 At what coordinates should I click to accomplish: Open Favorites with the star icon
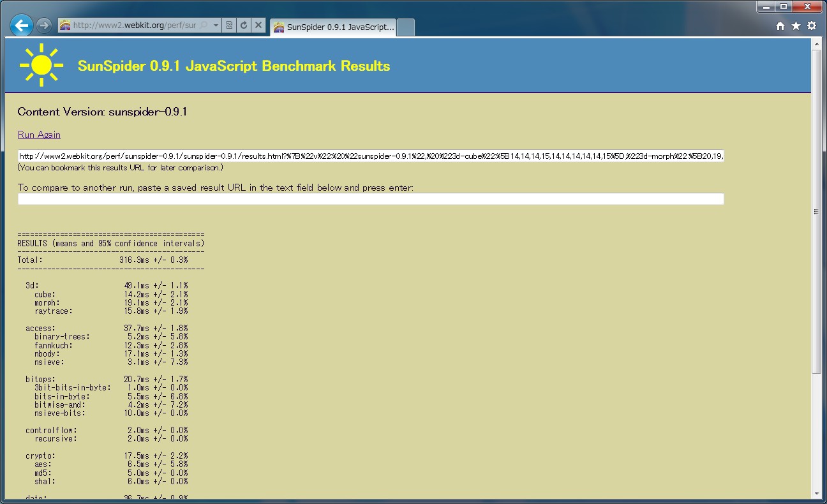796,26
